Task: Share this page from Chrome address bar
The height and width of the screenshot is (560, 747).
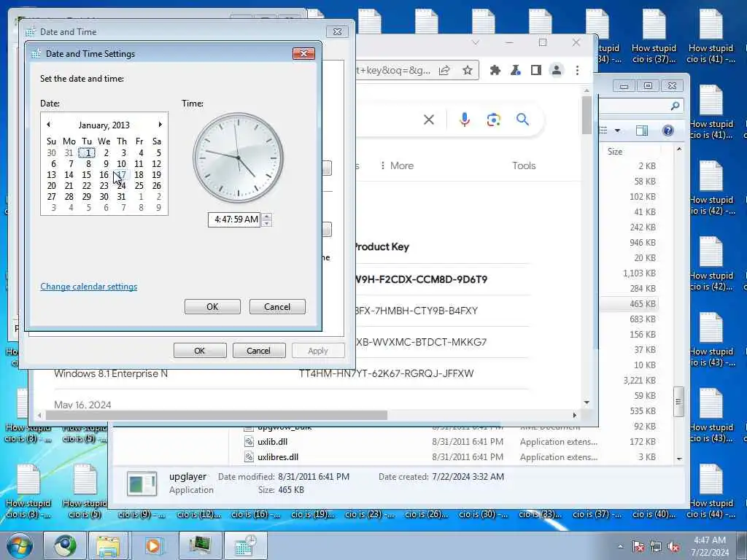Action: click(444, 71)
